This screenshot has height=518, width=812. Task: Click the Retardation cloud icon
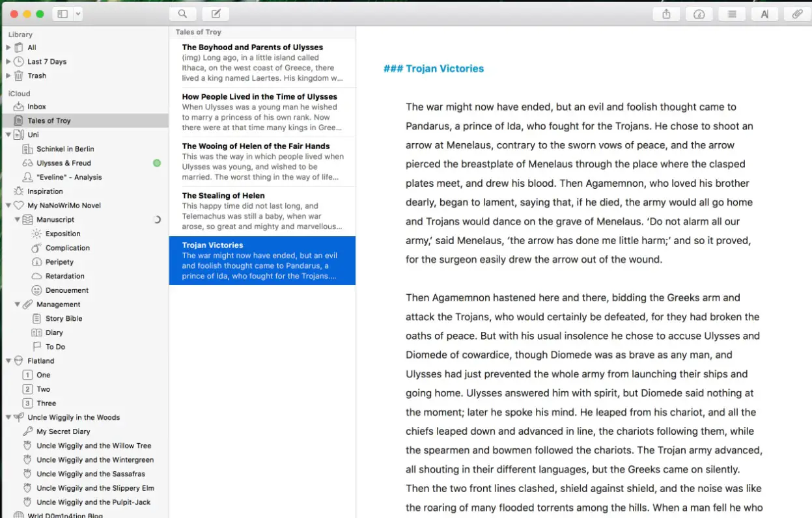coord(37,277)
